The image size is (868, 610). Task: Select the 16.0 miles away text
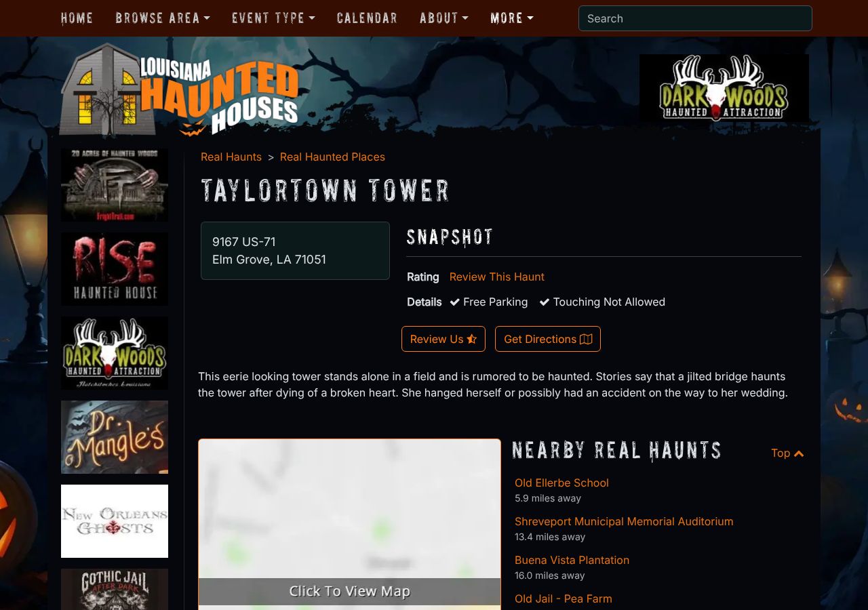pos(550,575)
